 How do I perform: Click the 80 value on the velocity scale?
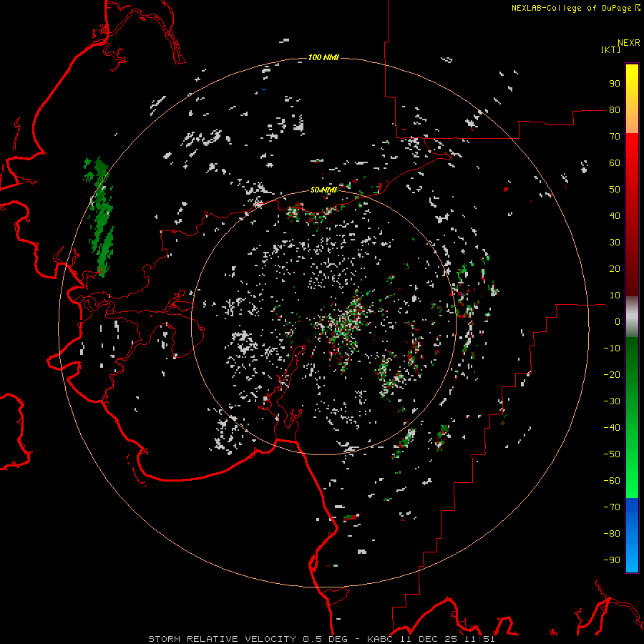click(x=615, y=110)
